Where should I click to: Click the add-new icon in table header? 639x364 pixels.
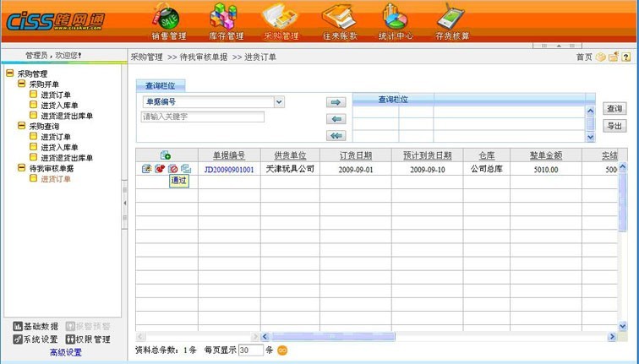coord(166,155)
